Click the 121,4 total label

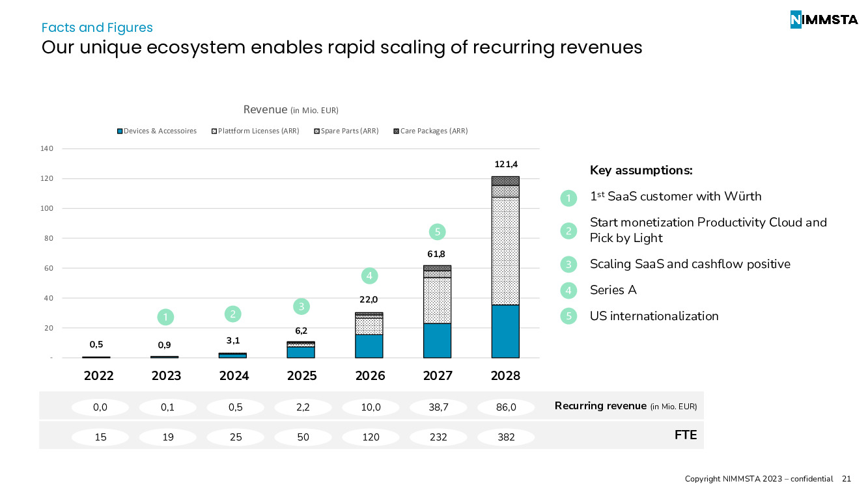point(505,164)
